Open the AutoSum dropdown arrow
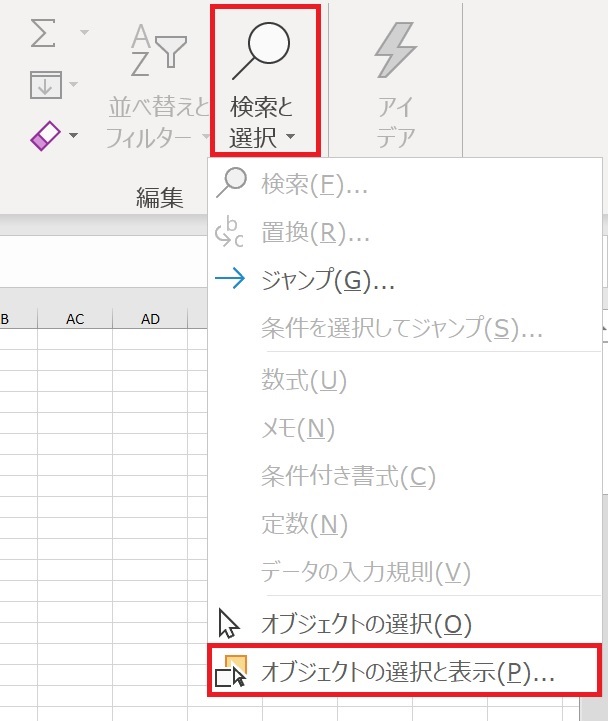 pyautogui.click(x=83, y=34)
